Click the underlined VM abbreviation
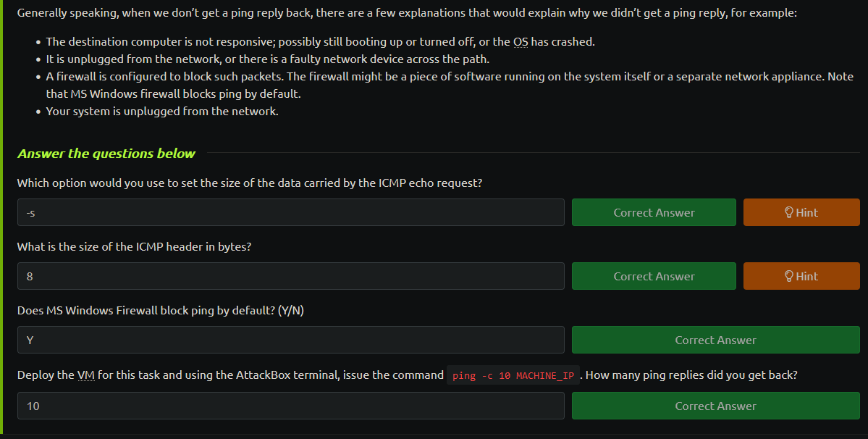 point(86,375)
